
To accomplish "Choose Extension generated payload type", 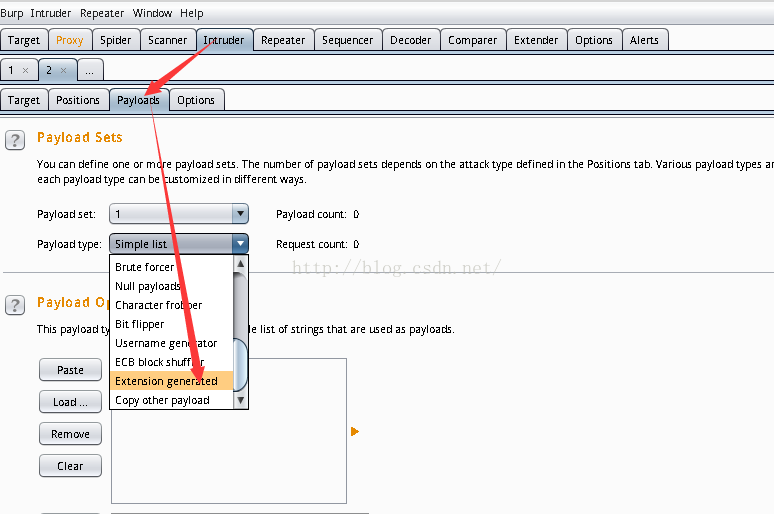I will point(171,381).
